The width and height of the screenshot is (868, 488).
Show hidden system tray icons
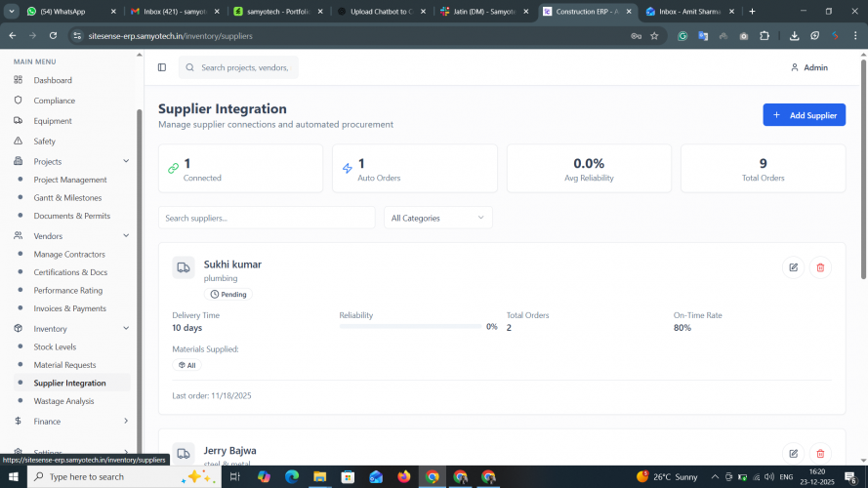coord(715,476)
